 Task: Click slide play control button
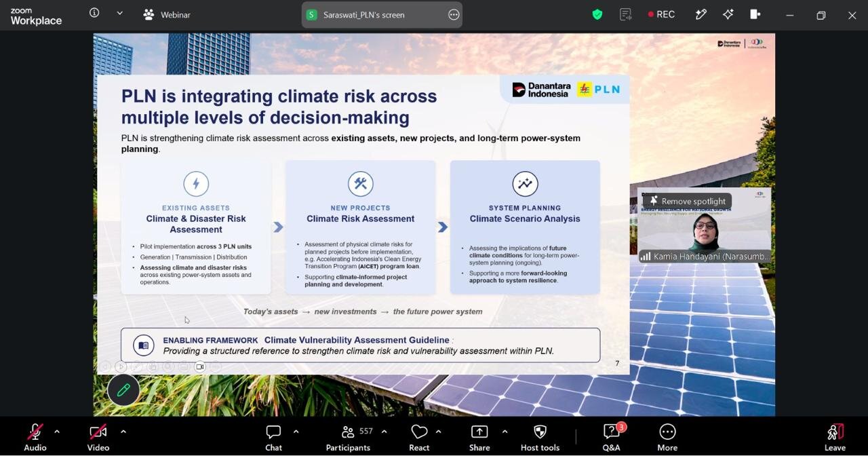[x=121, y=367]
